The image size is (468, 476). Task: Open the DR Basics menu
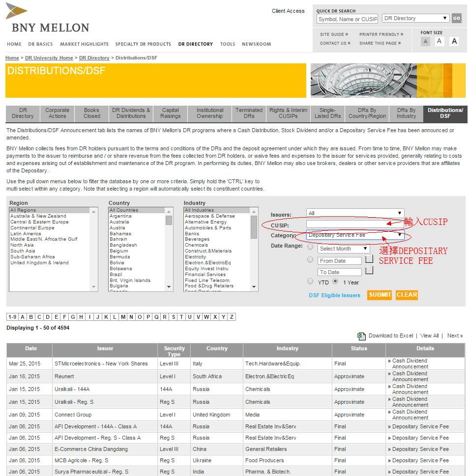(40, 44)
